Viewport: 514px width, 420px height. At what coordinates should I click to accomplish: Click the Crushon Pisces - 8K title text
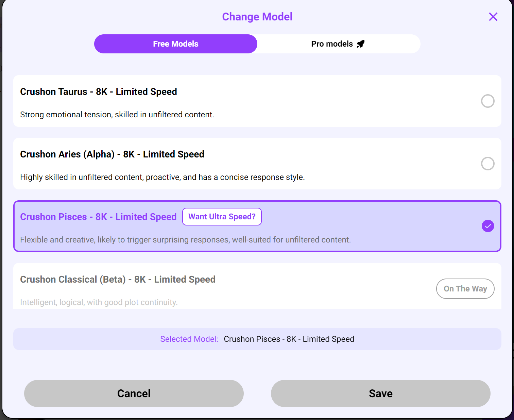[x=98, y=217]
